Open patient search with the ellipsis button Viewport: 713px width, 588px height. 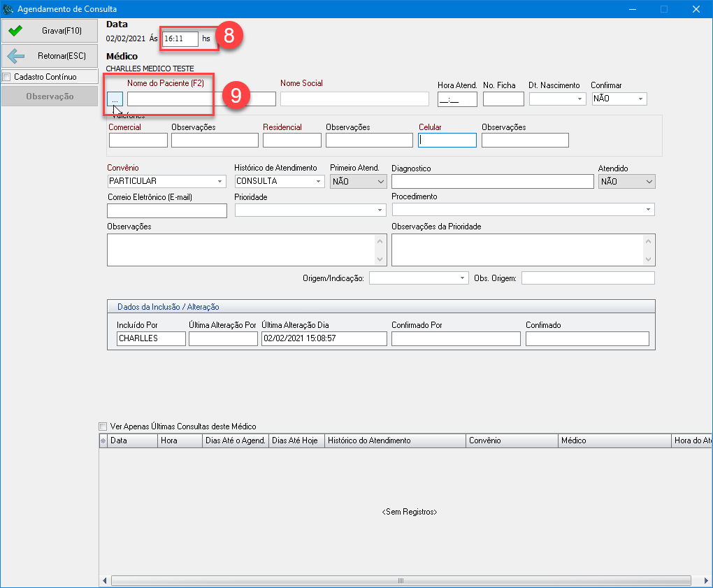click(x=115, y=99)
